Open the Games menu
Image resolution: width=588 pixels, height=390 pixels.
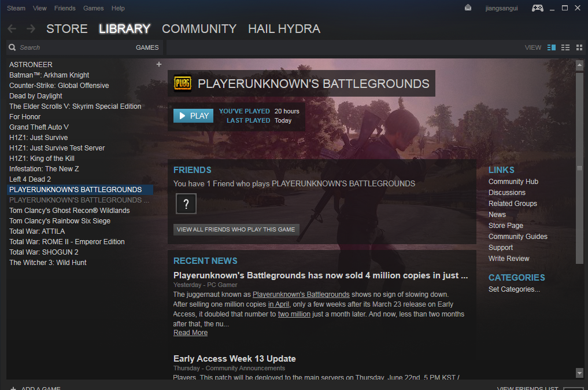[x=94, y=8]
